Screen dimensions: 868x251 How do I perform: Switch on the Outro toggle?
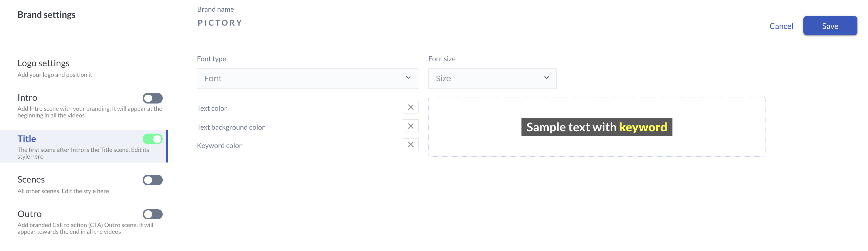pos(152,214)
